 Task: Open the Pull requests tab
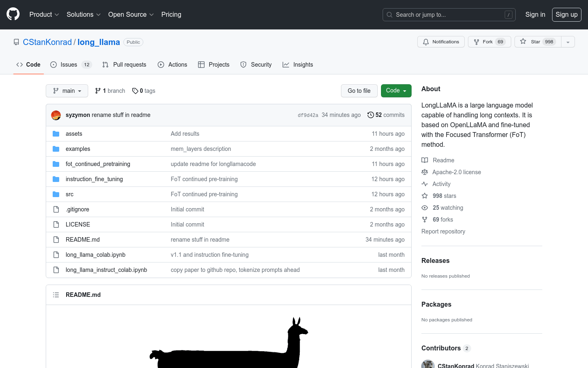pyautogui.click(x=124, y=65)
